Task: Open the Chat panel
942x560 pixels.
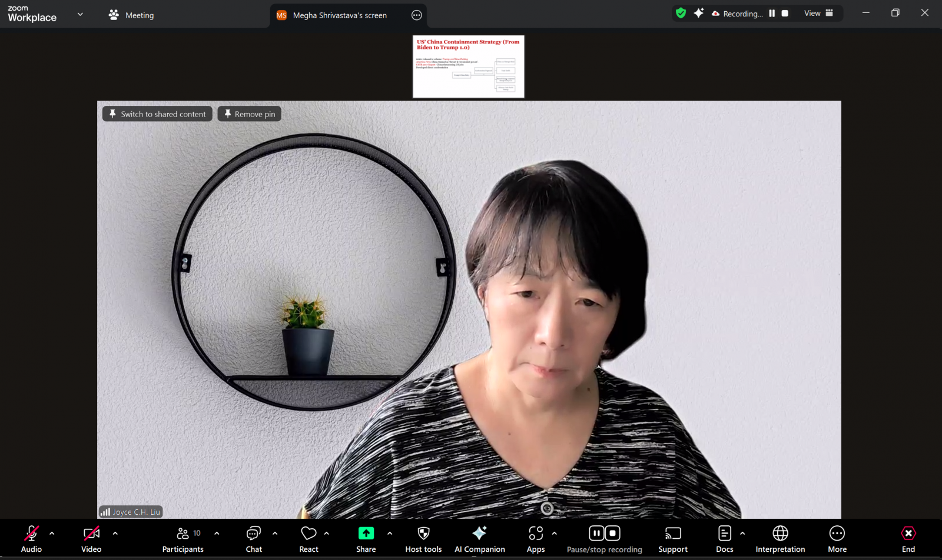Action: click(x=254, y=539)
